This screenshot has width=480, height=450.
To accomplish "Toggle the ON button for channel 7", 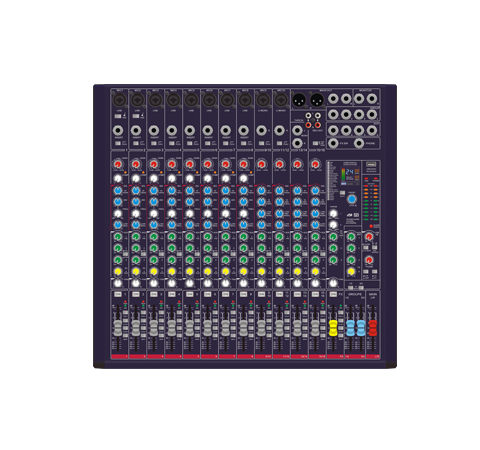I will coord(225,294).
